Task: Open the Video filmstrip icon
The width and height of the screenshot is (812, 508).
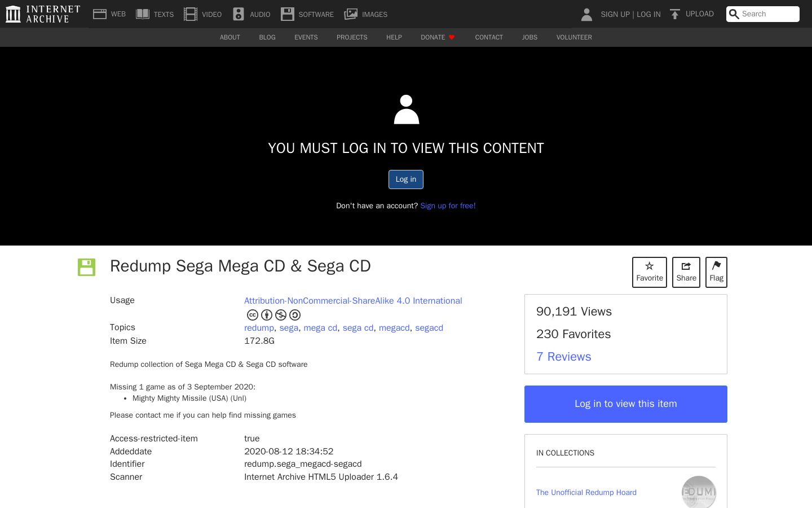Action: [x=191, y=14]
